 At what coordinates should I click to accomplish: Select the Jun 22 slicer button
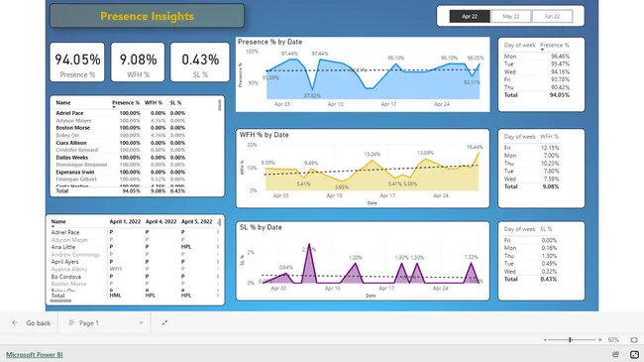coord(552,17)
